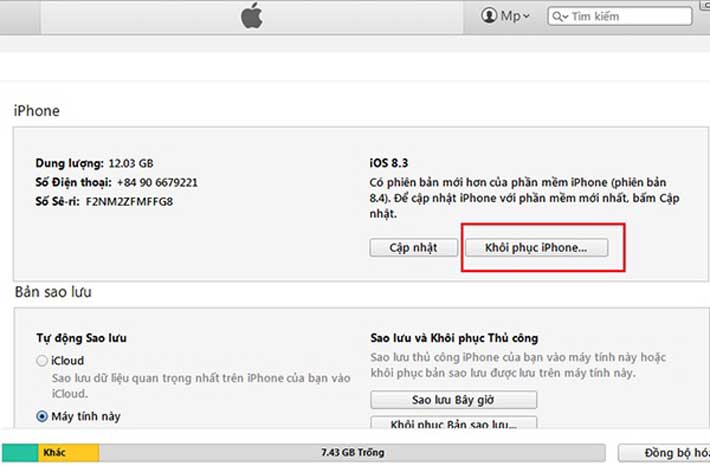The height and width of the screenshot is (466, 710).
Task: Open the Mp account user icon
Action: click(489, 15)
